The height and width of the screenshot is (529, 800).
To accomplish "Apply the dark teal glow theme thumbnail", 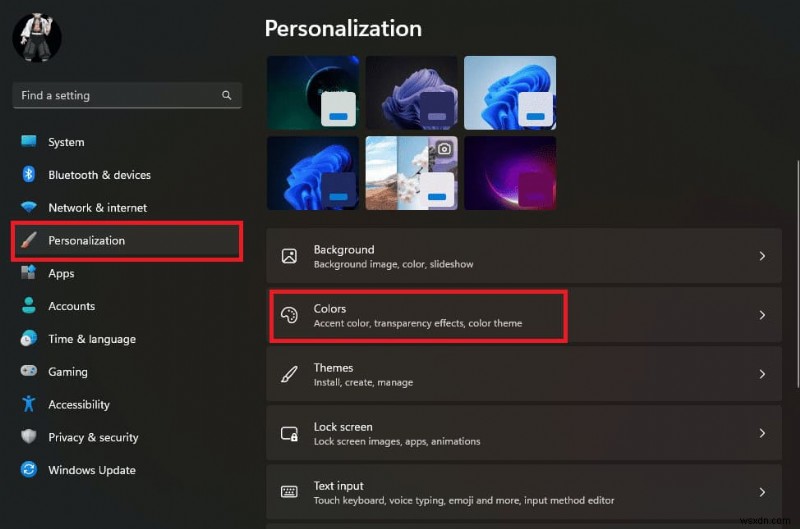I will coord(313,93).
